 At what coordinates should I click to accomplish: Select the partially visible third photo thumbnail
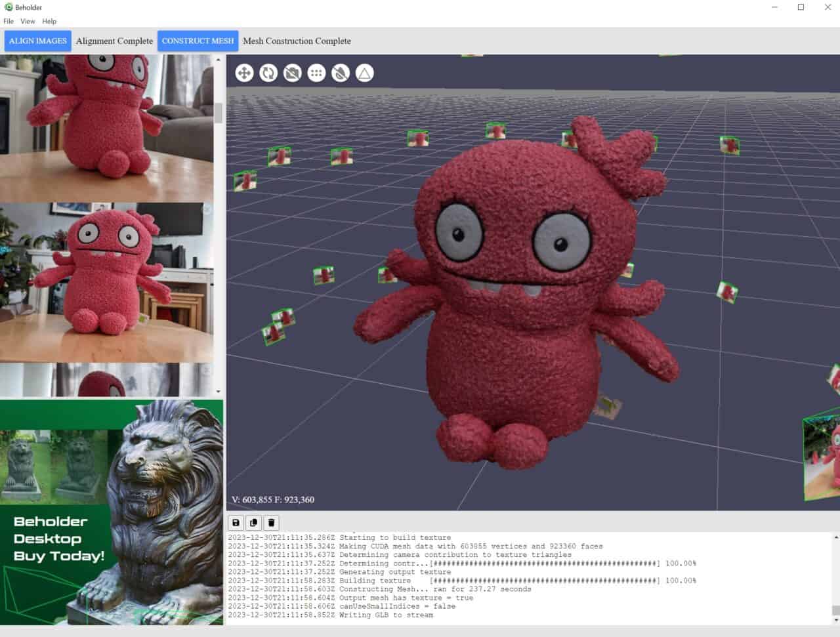106,380
